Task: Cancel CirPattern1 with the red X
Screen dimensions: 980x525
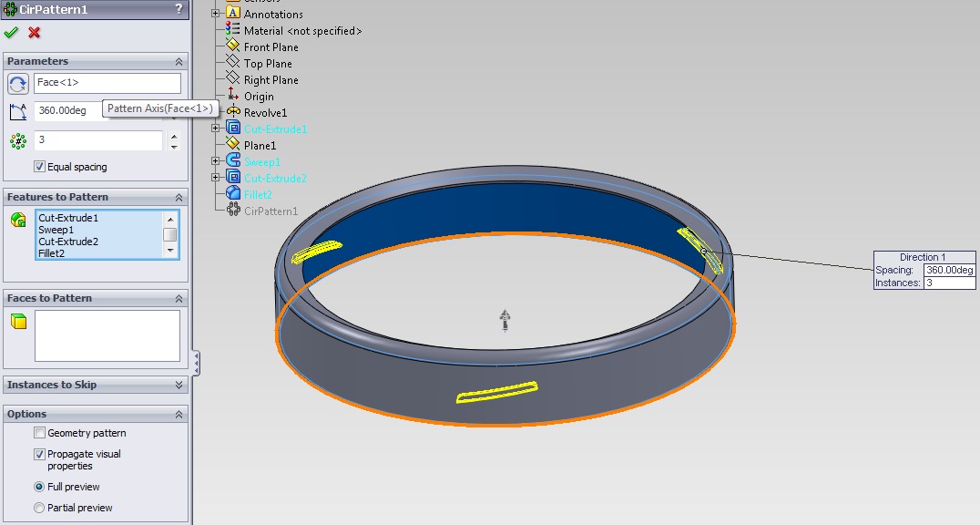Action: [x=35, y=32]
